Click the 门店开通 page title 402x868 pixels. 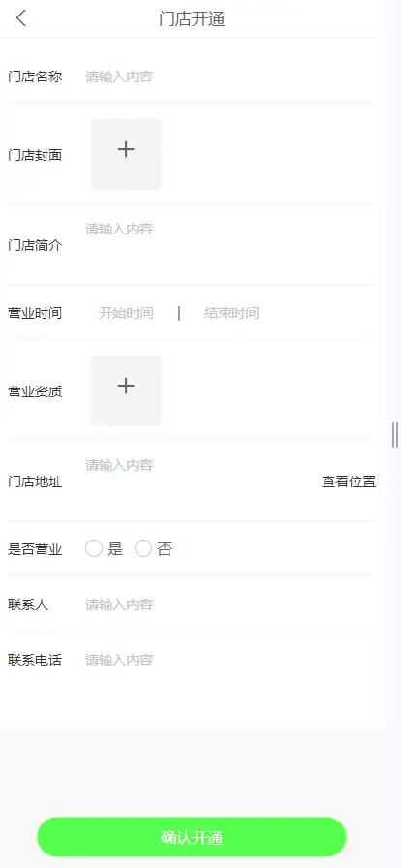pyautogui.click(x=192, y=18)
